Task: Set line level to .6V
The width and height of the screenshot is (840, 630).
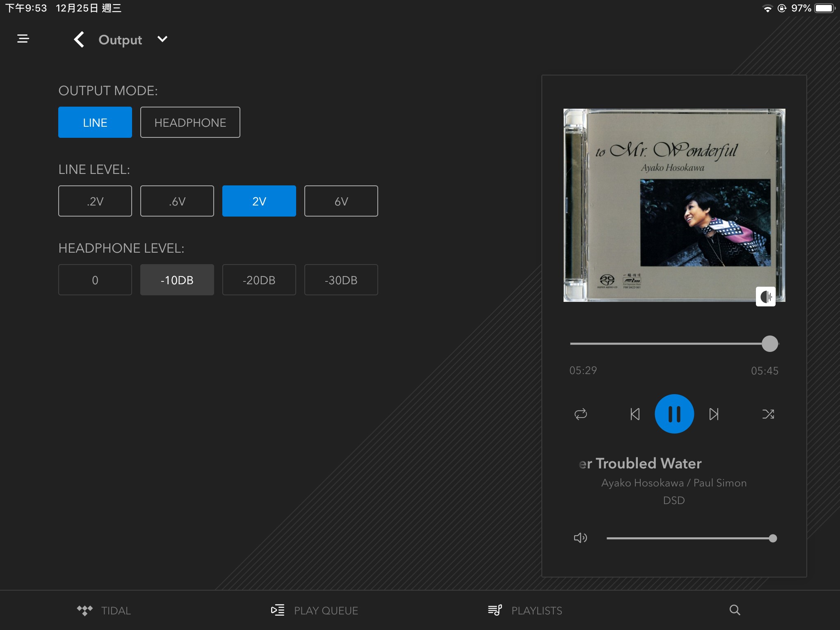Action: pyautogui.click(x=177, y=201)
